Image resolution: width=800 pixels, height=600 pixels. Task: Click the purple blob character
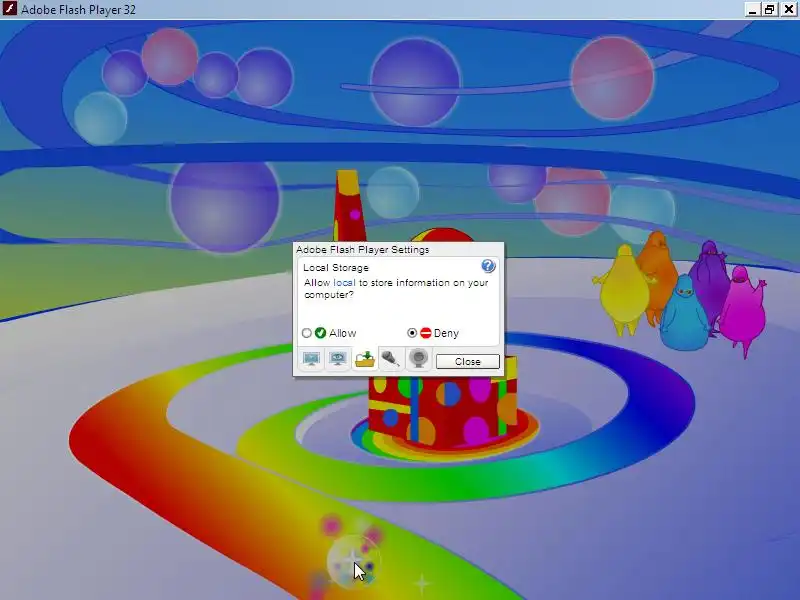[x=712, y=278]
